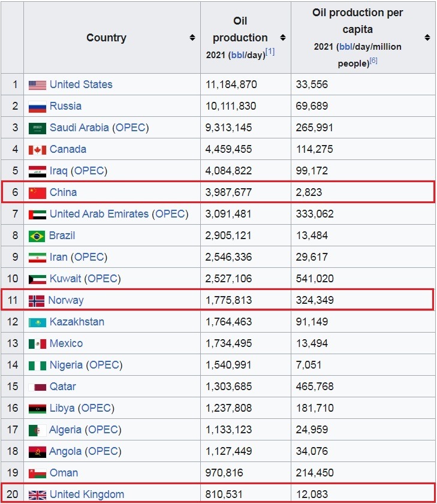This screenshot has width=437, height=504.
Task: Open footnote reference [6] in header
Action: [x=373, y=62]
